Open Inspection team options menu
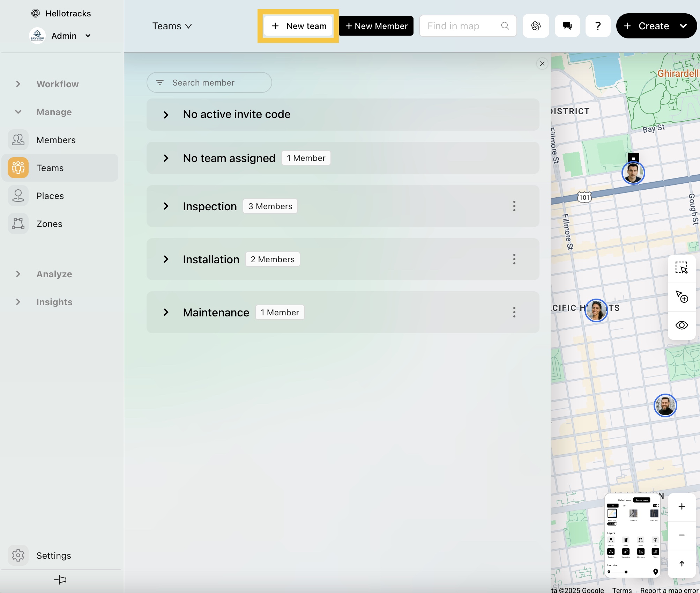This screenshot has width=700, height=593. pos(514,206)
